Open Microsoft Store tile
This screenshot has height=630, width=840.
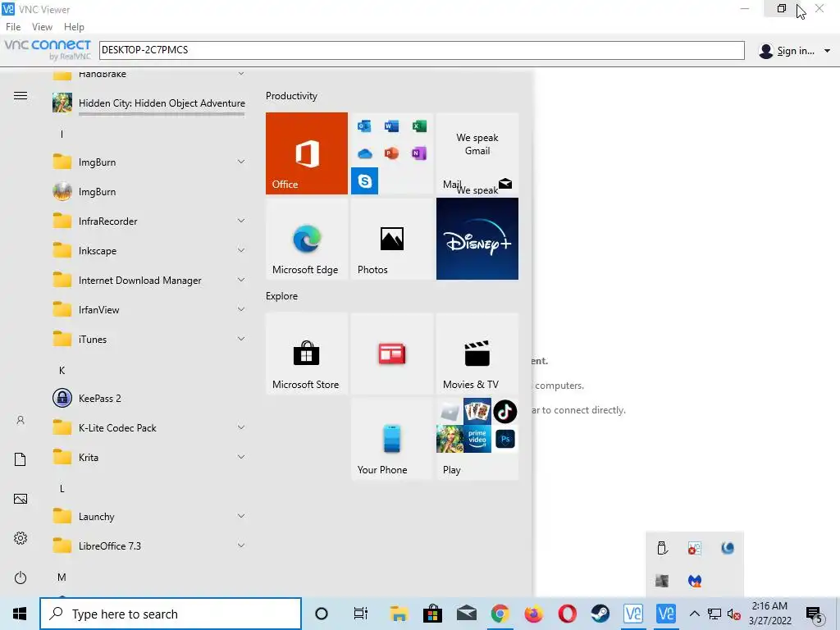307,354
